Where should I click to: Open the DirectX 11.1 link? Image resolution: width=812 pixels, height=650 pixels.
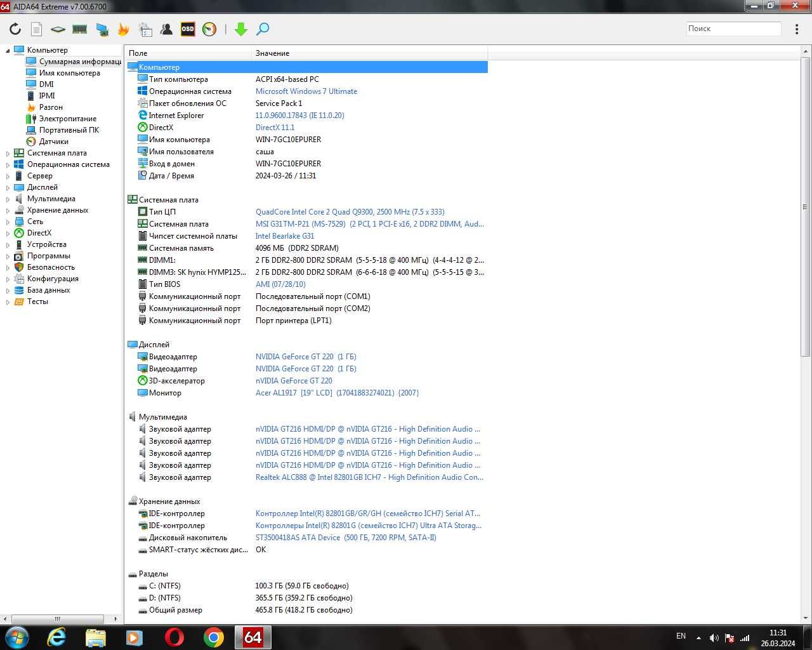point(275,128)
